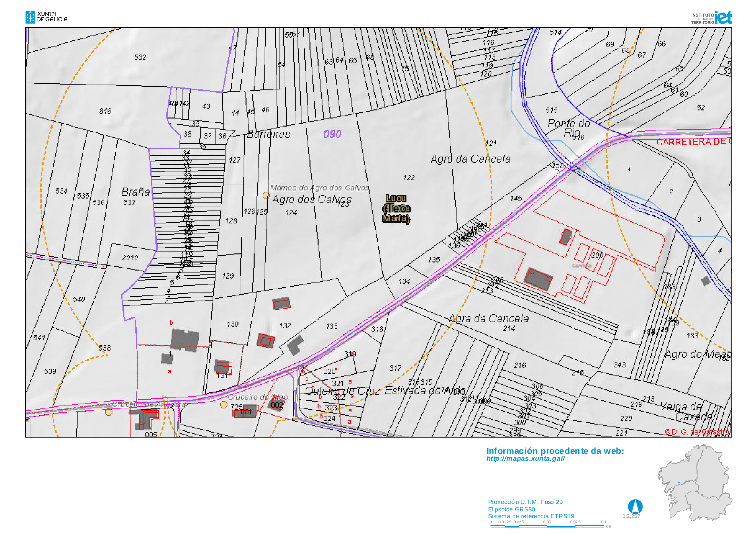
Task: Select the Cruceiro de Anxosta orange marker
Action: click(x=109, y=412)
